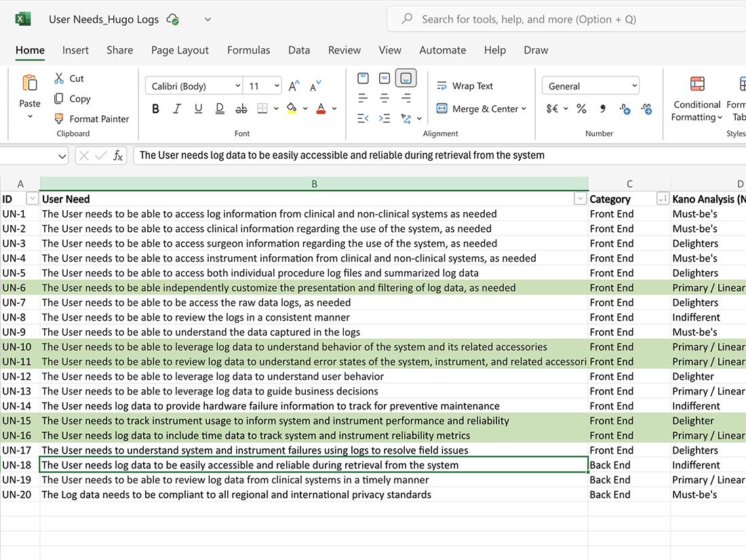Open the Name Box dropdown arrow
This screenshot has height=560, width=746.
point(62,156)
